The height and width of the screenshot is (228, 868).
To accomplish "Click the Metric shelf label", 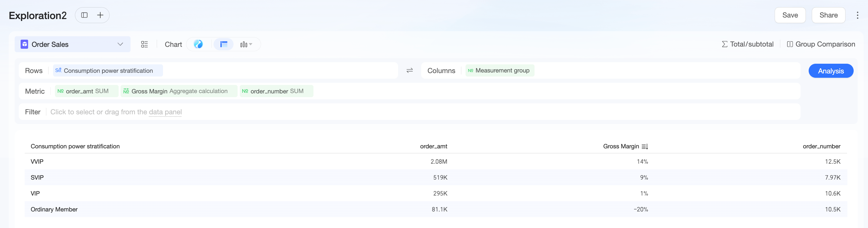I will point(35,92).
